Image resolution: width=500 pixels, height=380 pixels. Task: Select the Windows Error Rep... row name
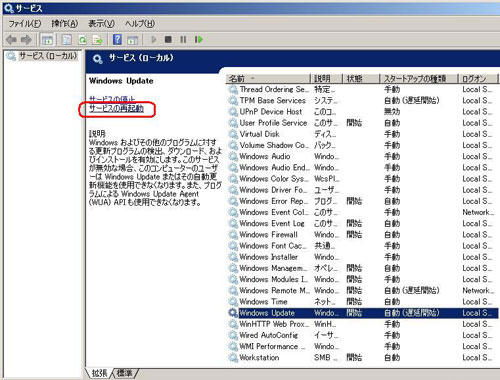pos(274,201)
